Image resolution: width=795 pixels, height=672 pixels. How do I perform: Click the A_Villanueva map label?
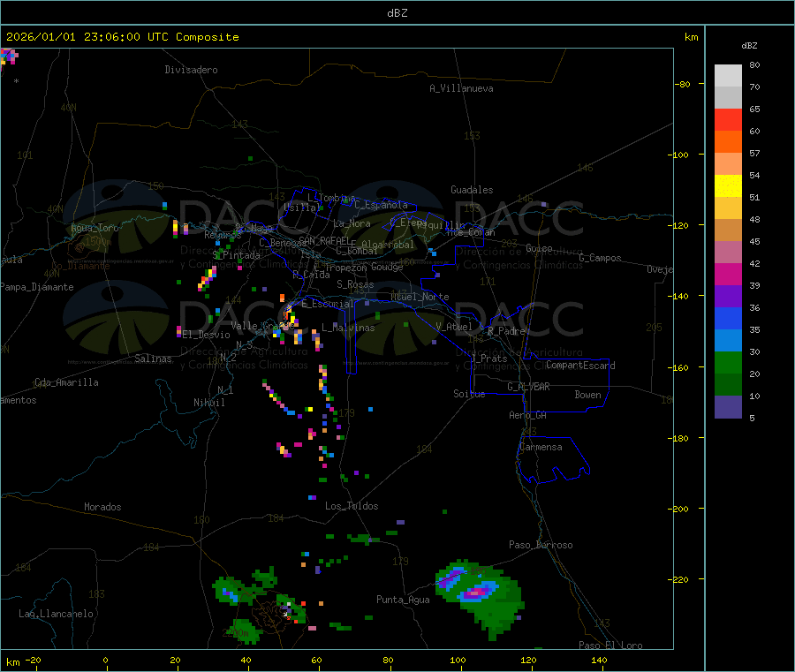[x=461, y=88]
